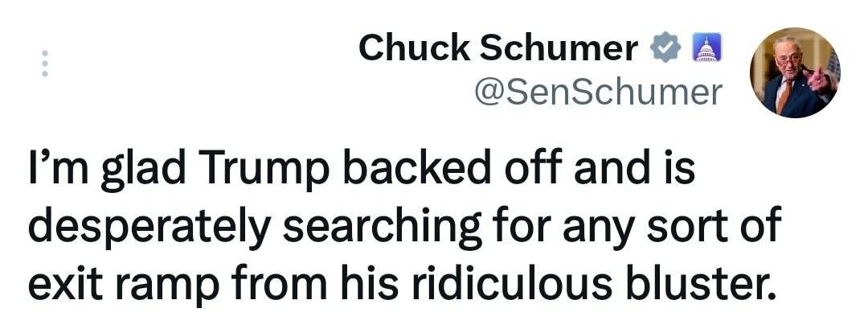Image resolution: width=868 pixels, height=333 pixels.
Task: Click the word "his" in the last line
Action: point(354,282)
